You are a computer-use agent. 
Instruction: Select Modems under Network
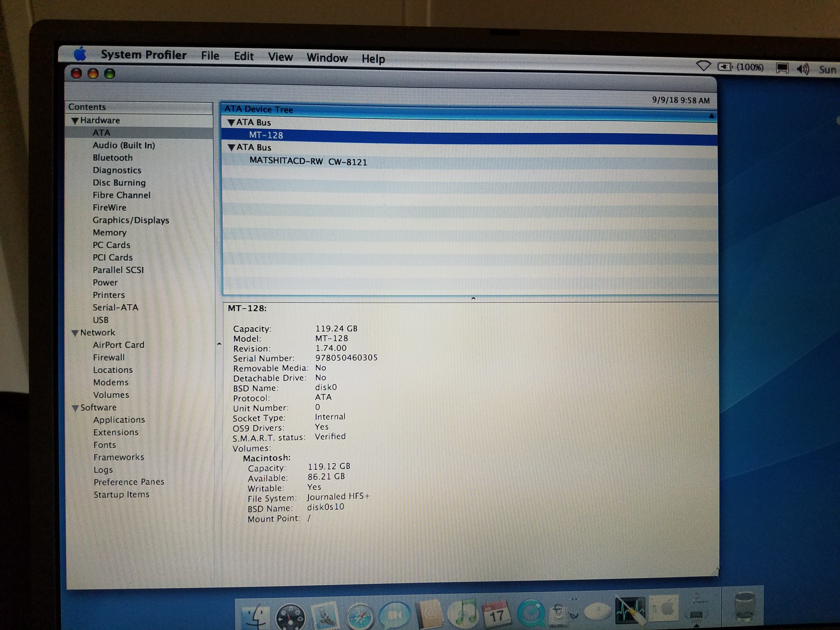(x=111, y=382)
